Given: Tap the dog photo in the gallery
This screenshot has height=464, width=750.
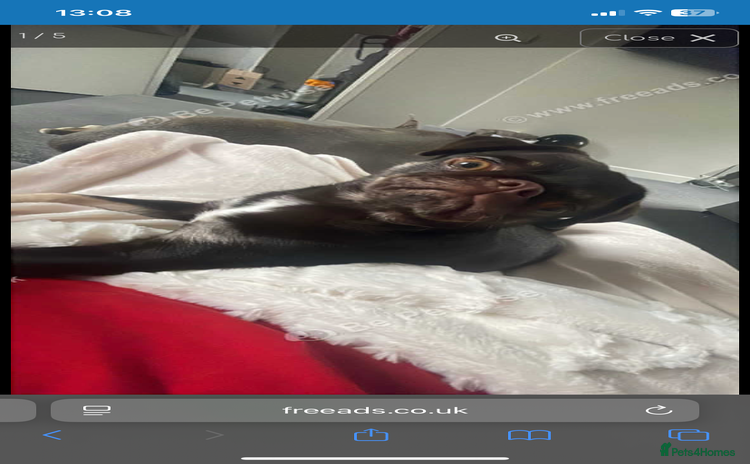Looking at the screenshot, I should [375, 220].
